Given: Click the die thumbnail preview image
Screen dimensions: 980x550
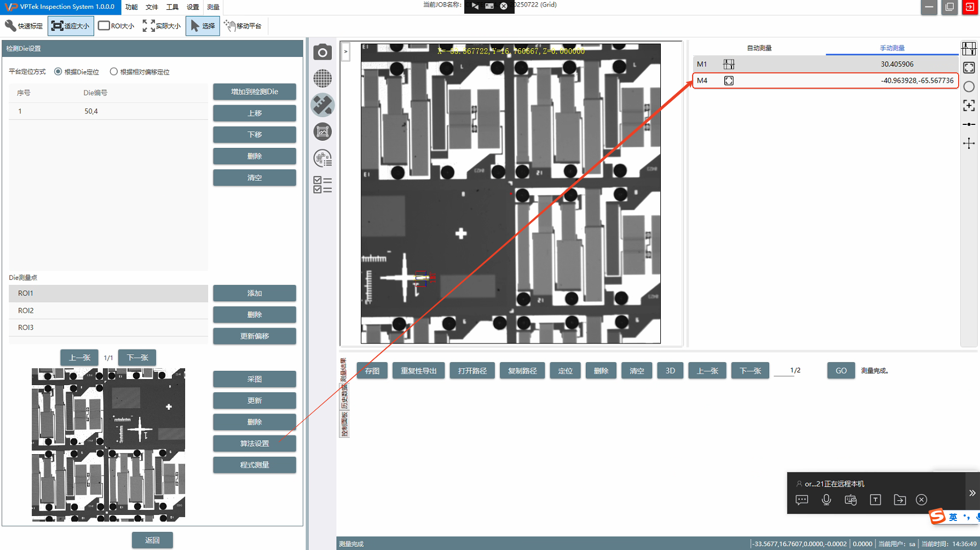Looking at the screenshot, I should 108,444.
